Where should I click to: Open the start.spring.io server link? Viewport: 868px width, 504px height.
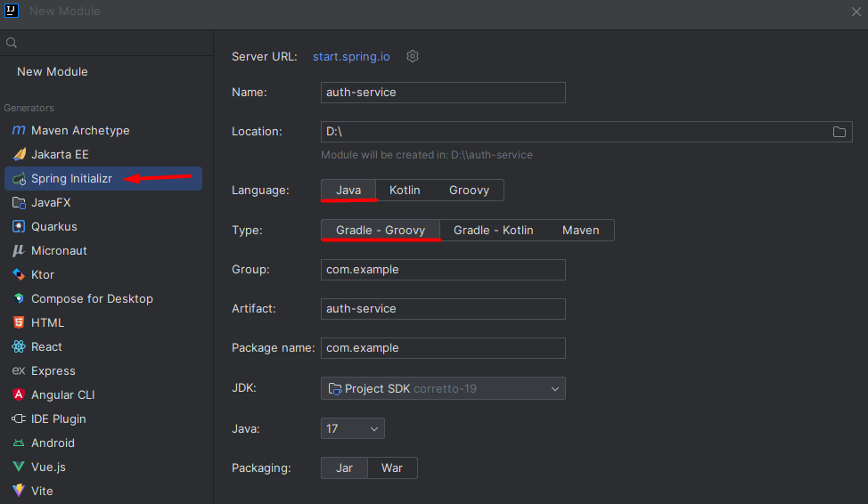click(x=351, y=57)
